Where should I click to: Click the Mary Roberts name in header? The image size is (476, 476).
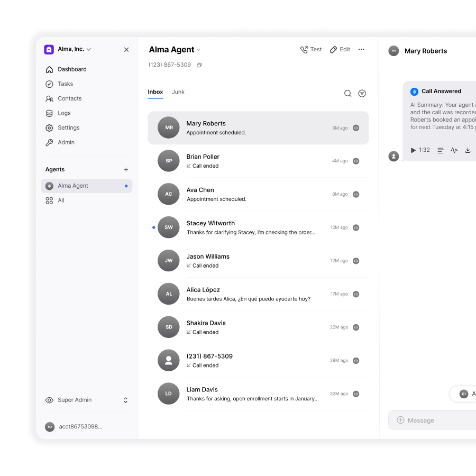click(x=426, y=51)
